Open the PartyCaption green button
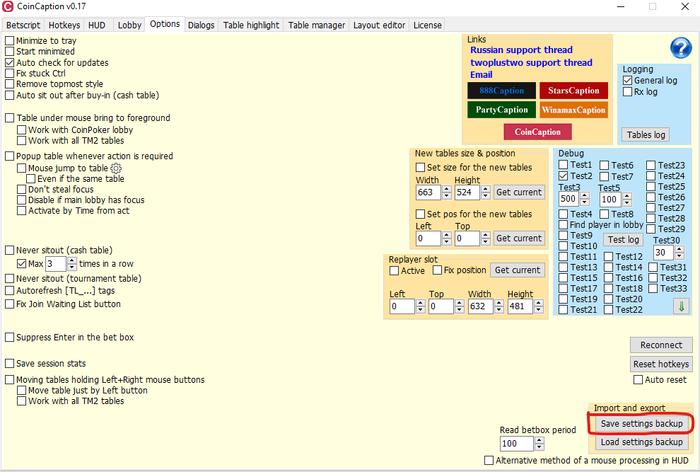 (x=501, y=110)
